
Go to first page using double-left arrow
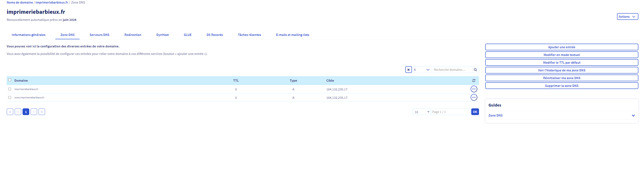coord(10,112)
